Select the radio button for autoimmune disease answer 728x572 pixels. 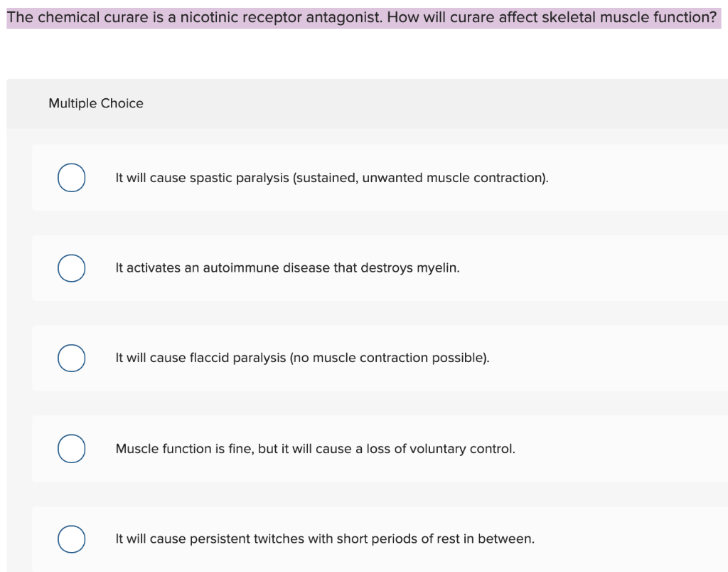(x=71, y=268)
